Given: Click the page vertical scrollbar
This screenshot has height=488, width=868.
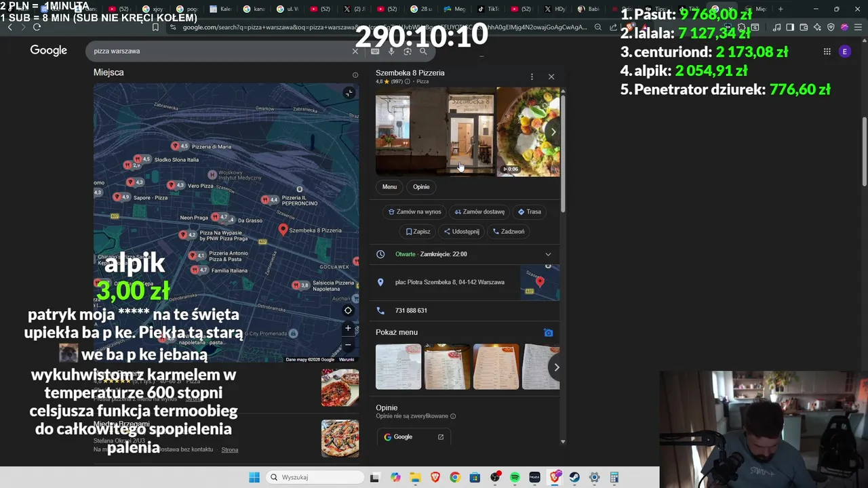Looking at the screenshot, I should coord(864,152).
